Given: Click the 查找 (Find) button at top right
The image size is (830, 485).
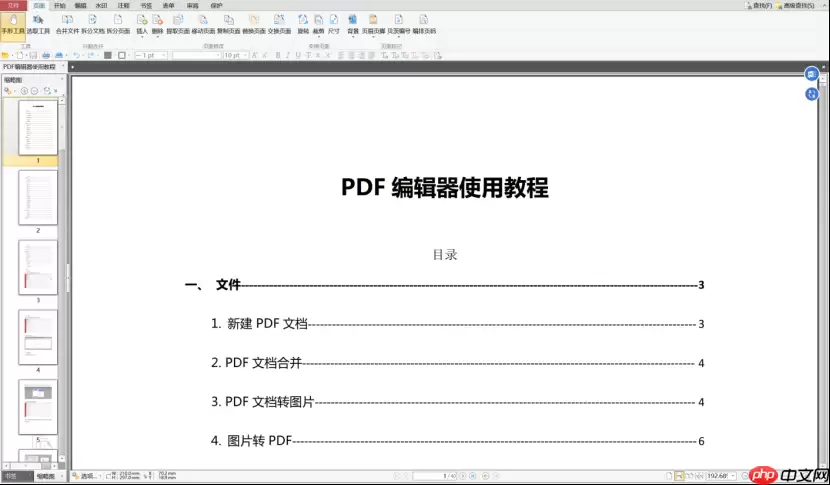Looking at the screenshot, I should [759, 5].
